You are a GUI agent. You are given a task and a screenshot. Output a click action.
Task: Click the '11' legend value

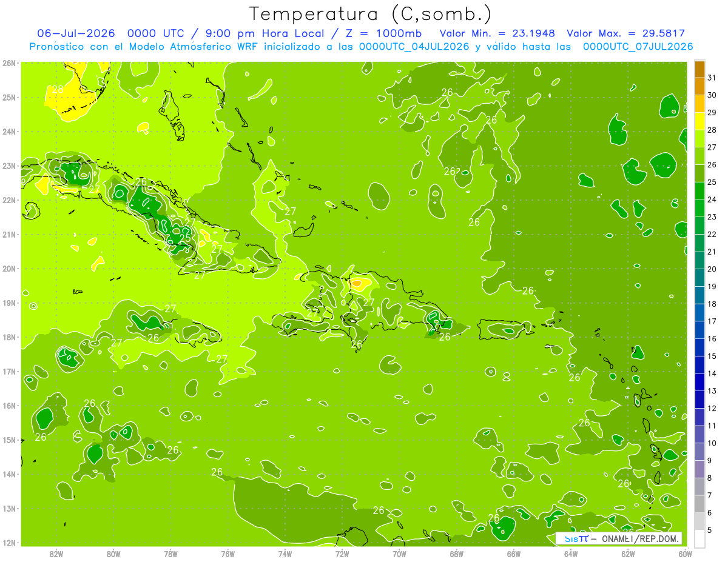pos(712,426)
